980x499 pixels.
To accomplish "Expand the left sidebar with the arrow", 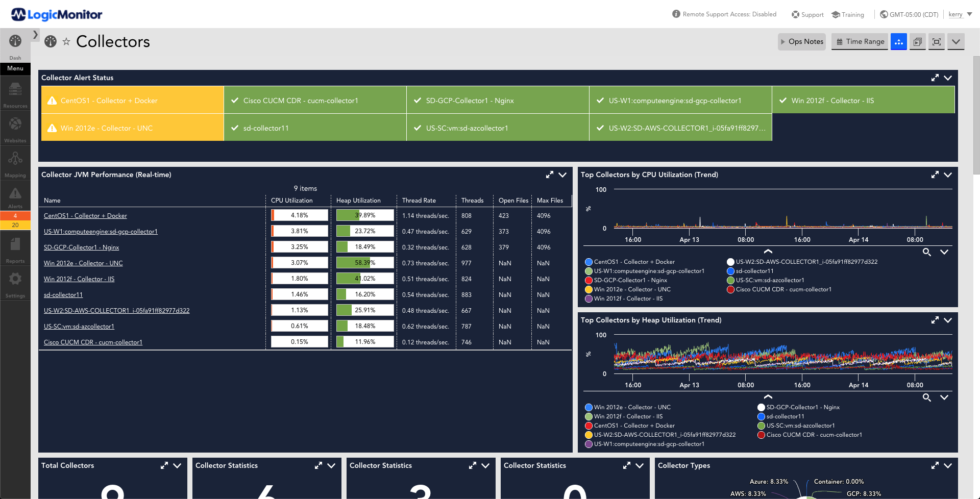I will (35, 35).
